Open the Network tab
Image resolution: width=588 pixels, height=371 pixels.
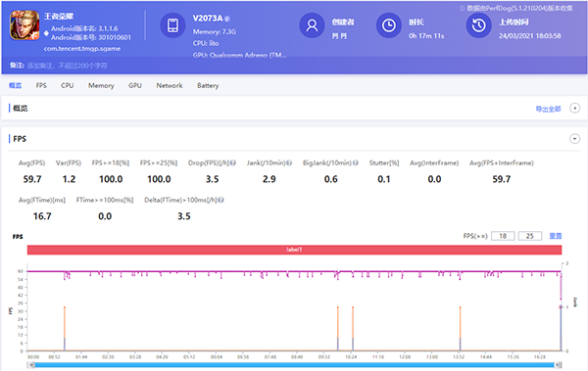pos(170,85)
